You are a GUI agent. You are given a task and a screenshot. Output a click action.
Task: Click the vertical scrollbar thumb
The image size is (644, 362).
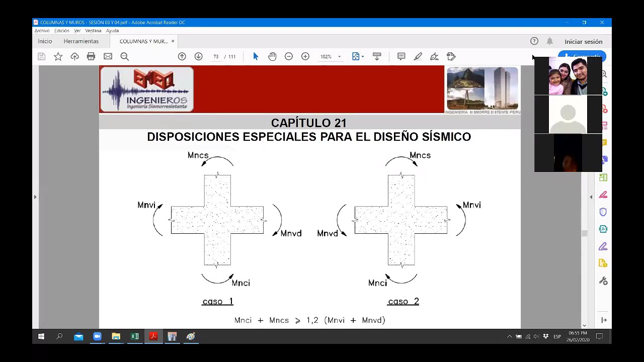click(584, 233)
